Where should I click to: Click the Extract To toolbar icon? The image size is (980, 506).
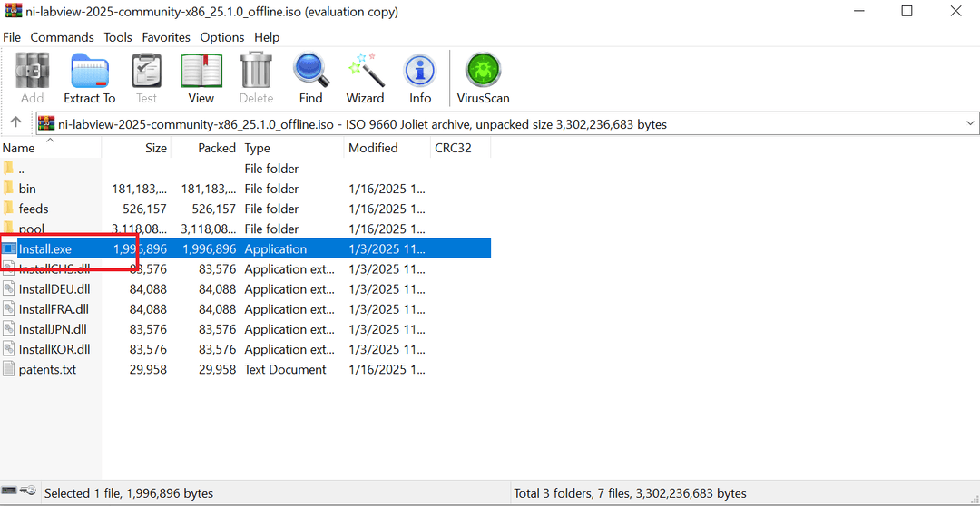[x=89, y=78]
